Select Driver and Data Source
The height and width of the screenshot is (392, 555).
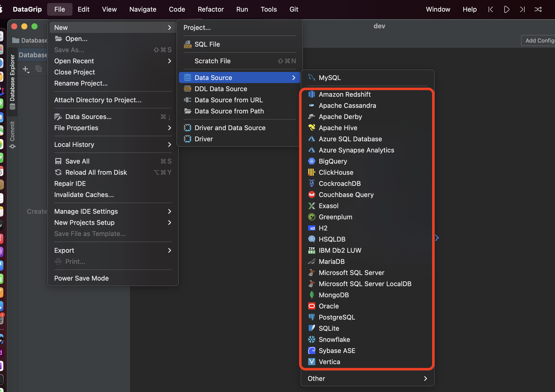pos(239,128)
